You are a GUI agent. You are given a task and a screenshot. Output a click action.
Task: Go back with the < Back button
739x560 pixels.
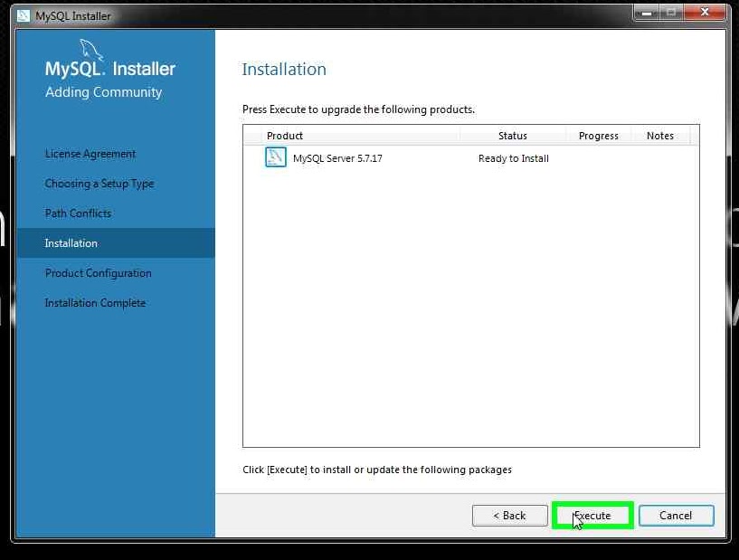click(509, 516)
